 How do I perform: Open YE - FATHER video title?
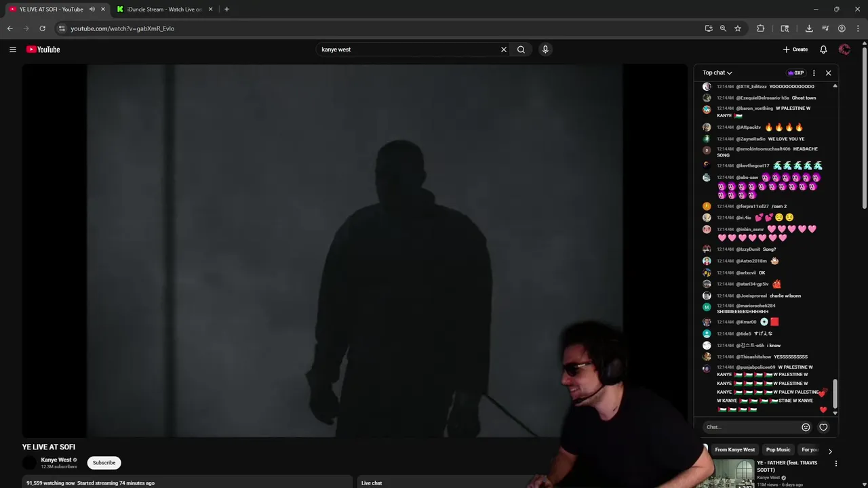click(x=787, y=466)
